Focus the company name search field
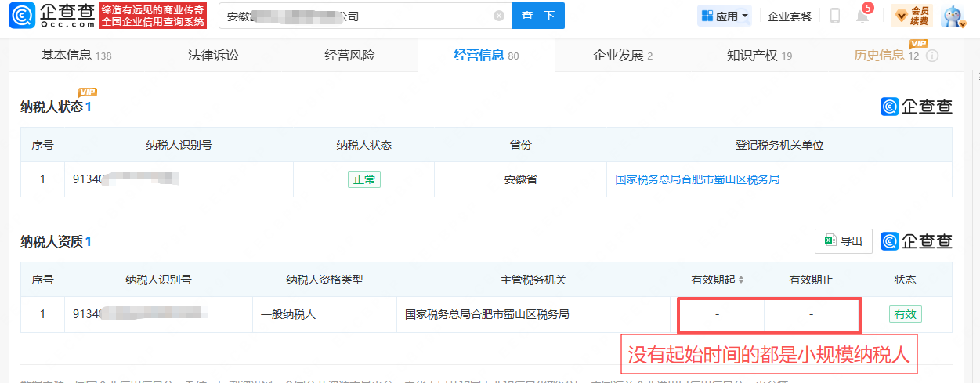Image resolution: width=980 pixels, height=383 pixels. coord(356,16)
